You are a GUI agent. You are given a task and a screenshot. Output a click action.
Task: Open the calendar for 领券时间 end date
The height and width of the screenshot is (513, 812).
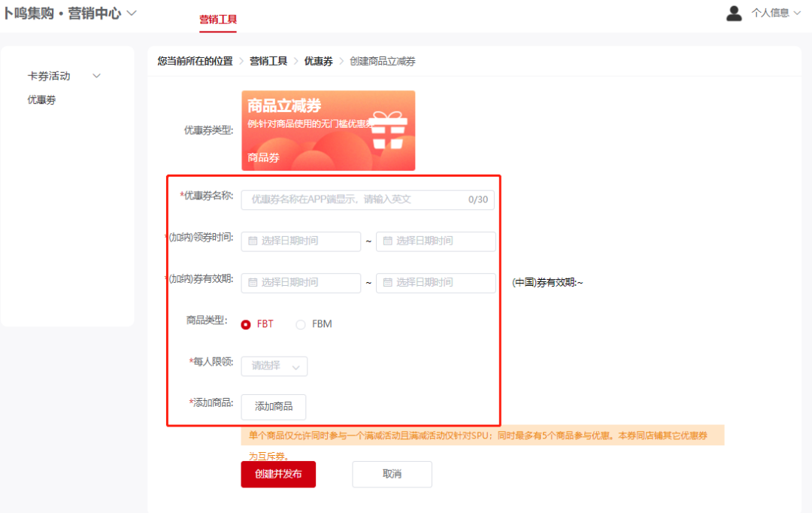[x=436, y=241]
